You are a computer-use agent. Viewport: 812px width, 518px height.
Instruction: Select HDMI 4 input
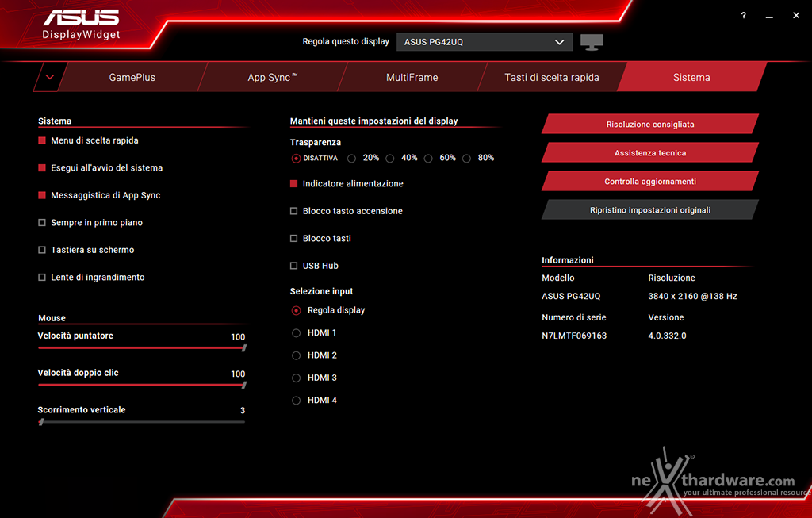(x=297, y=401)
